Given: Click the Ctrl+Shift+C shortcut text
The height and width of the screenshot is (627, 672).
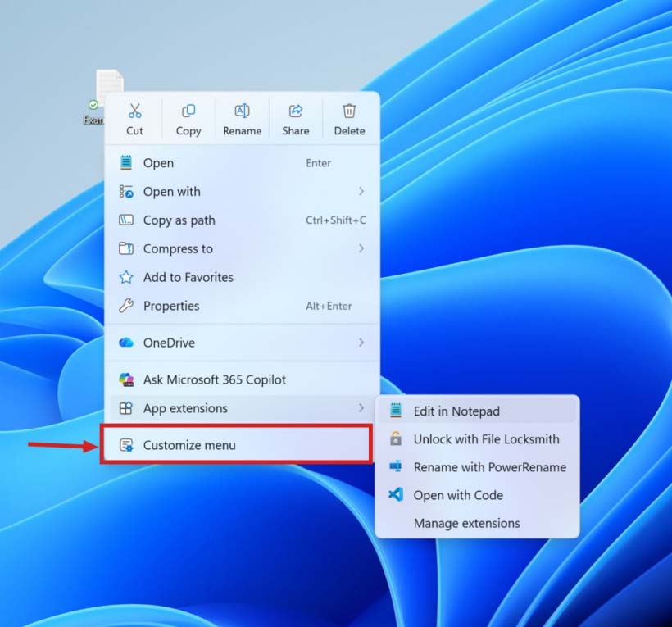Looking at the screenshot, I should click(x=336, y=220).
